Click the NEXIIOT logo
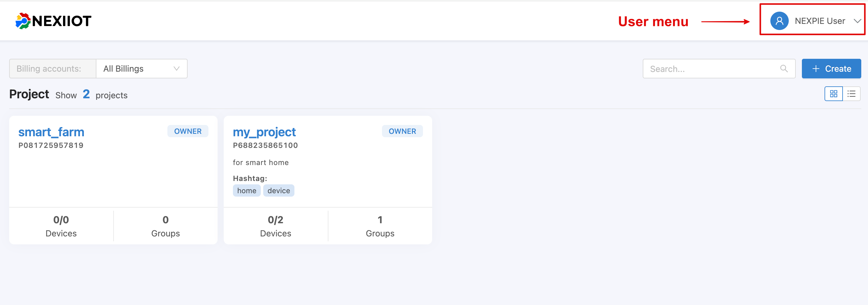Image resolution: width=868 pixels, height=305 pixels. pos(53,21)
